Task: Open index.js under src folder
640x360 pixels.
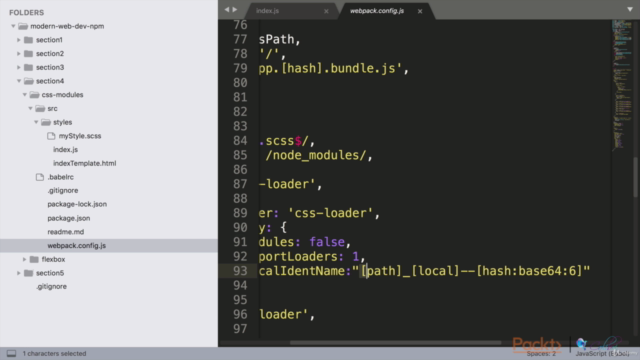Action: point(65,150)
